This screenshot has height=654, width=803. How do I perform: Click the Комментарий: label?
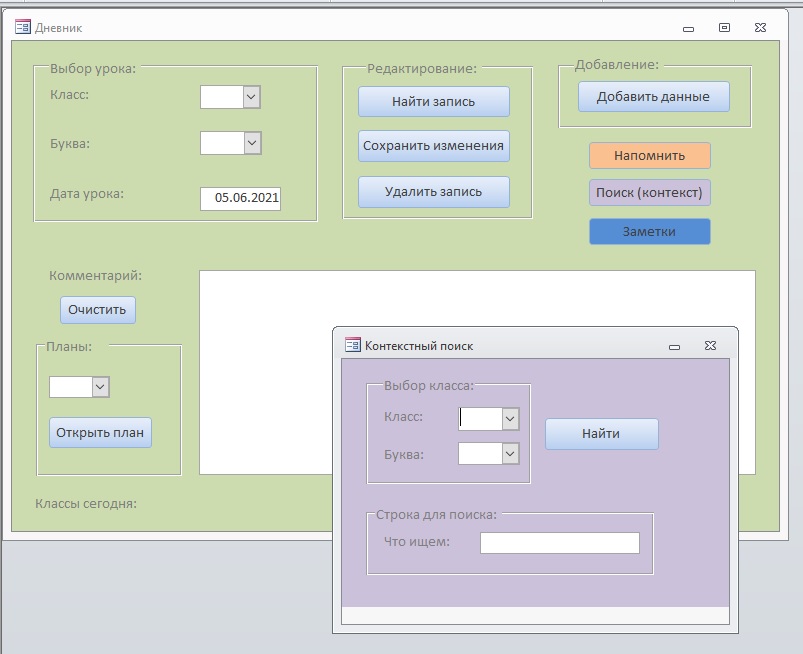point(96,276)
